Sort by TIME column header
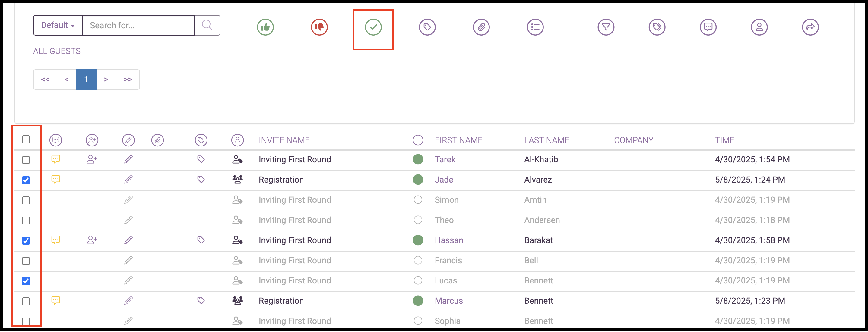Viewport: 868px width, 332px height. point(724,140)
